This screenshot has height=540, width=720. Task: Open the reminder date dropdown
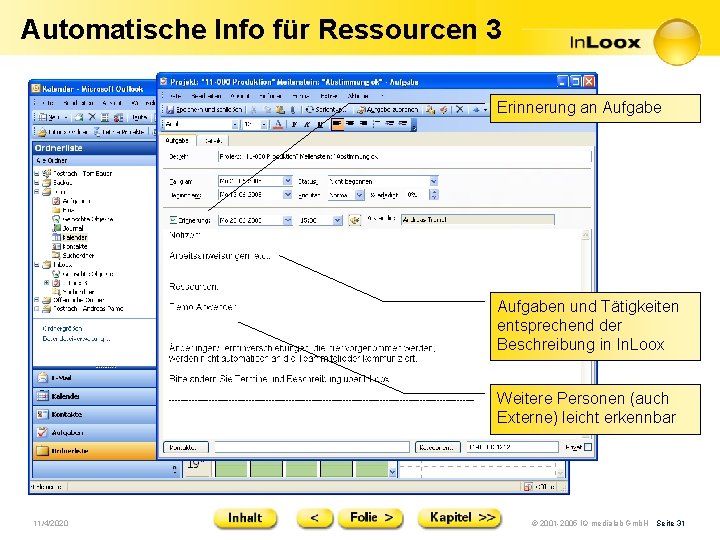coord(287,220)
